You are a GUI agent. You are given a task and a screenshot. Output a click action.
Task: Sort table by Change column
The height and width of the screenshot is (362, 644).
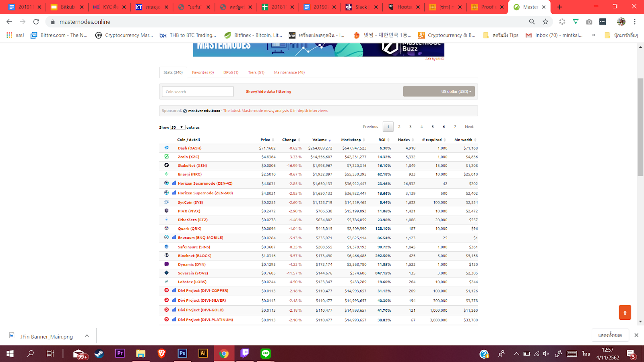click(291, 140)
